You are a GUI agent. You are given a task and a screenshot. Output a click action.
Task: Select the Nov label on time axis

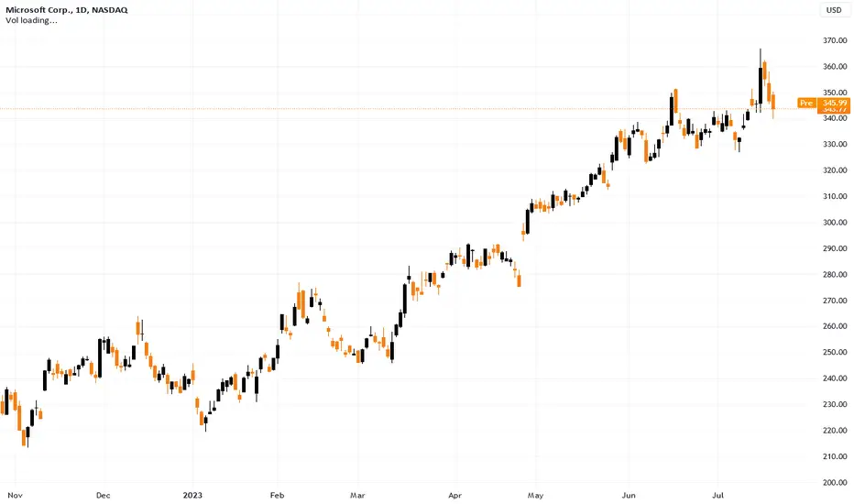tap(15, 495)
